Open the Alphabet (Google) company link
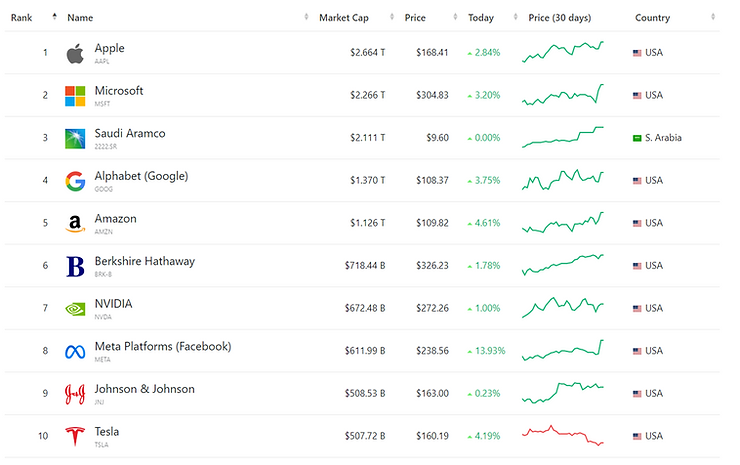Image resolution: width=740 pixels, height=465 pixels. (x=141, y=176)
